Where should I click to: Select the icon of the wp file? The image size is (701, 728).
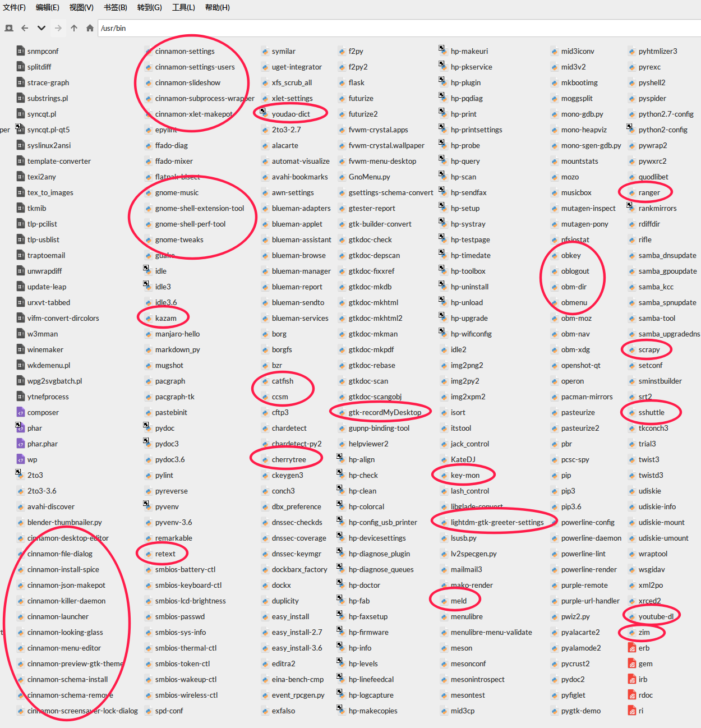click(x=21, y=459)
